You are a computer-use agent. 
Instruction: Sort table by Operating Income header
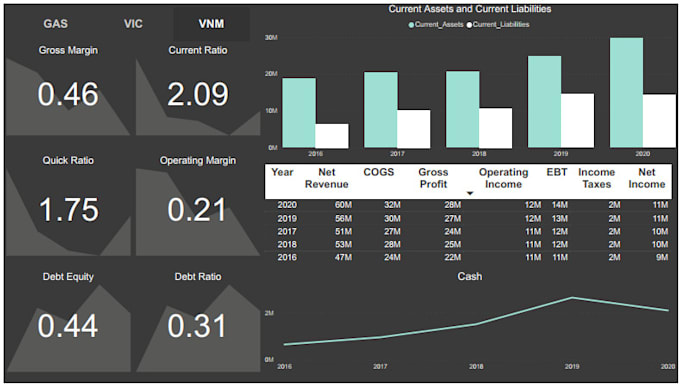pos(503,178)
